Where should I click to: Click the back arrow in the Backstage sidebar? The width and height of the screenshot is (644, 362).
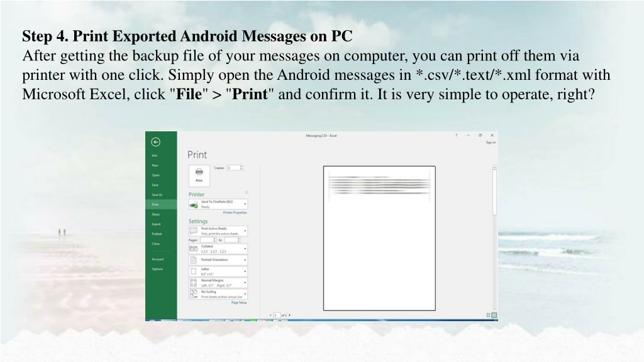[155, 142]
